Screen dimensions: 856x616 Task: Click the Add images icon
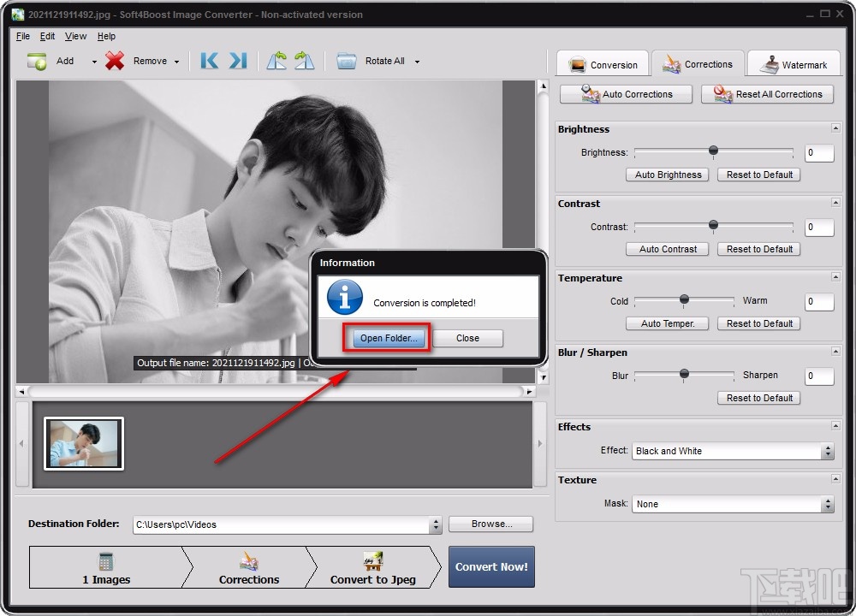[36, 61]
